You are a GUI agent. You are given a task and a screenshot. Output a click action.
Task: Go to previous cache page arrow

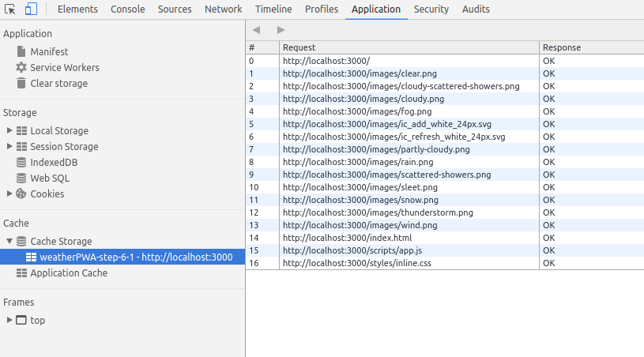coord(256,30)
